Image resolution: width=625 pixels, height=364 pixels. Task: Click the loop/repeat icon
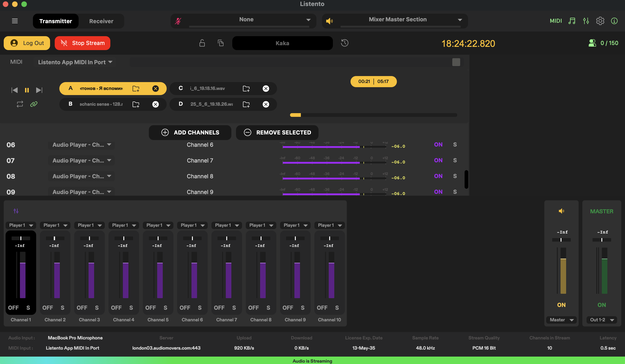pos(20,104)
